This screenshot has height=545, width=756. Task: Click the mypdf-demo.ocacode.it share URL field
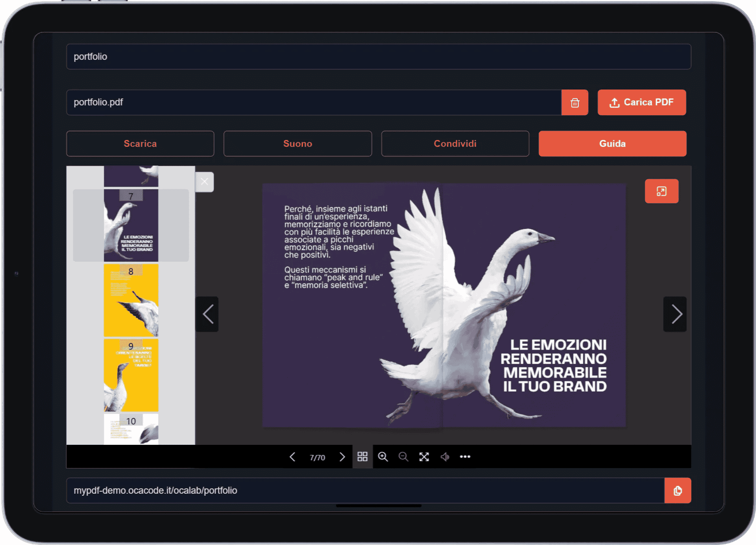[365, 490]
